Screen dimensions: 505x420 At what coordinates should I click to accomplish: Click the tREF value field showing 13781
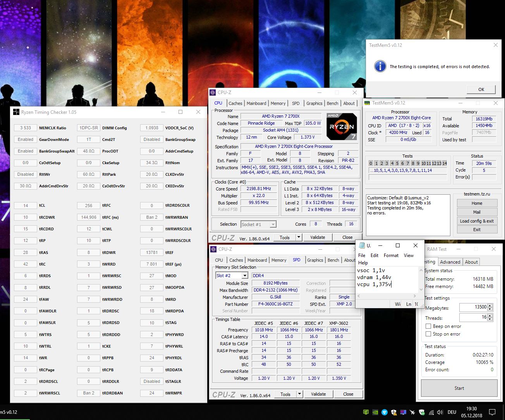[152, 252]
